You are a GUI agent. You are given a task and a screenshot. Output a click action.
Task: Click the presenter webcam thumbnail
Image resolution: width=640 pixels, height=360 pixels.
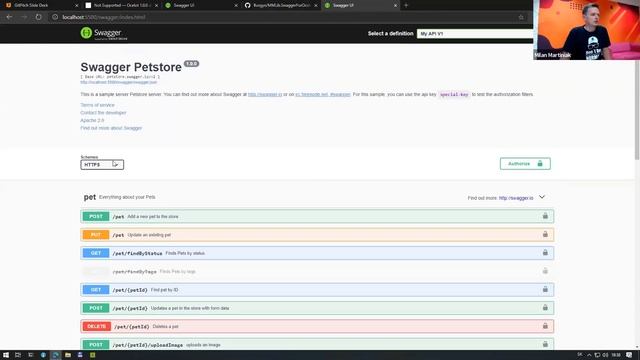[x=587, y=30]
